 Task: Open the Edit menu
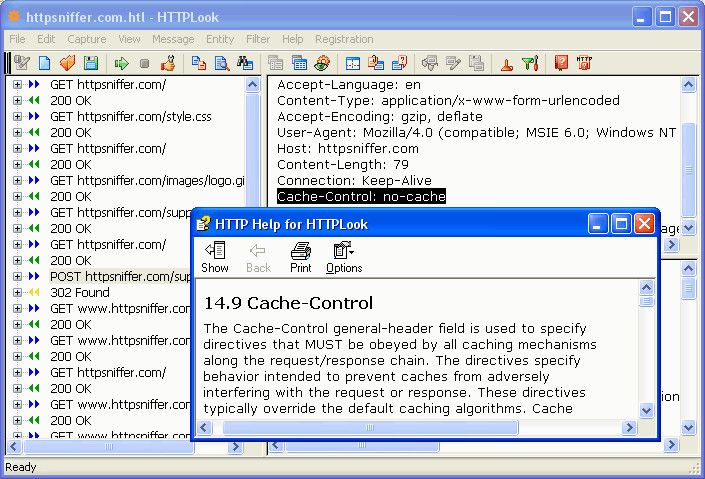pos(46,39)
